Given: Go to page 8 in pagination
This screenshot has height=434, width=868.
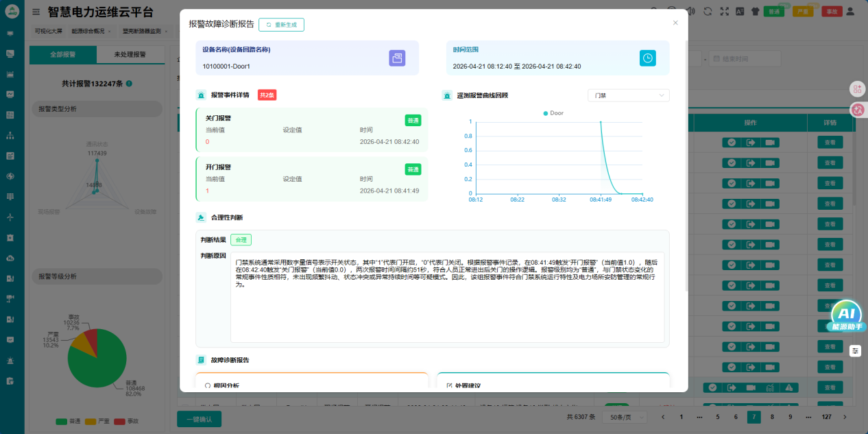Looking at the screenshot, I should (771, 417).
